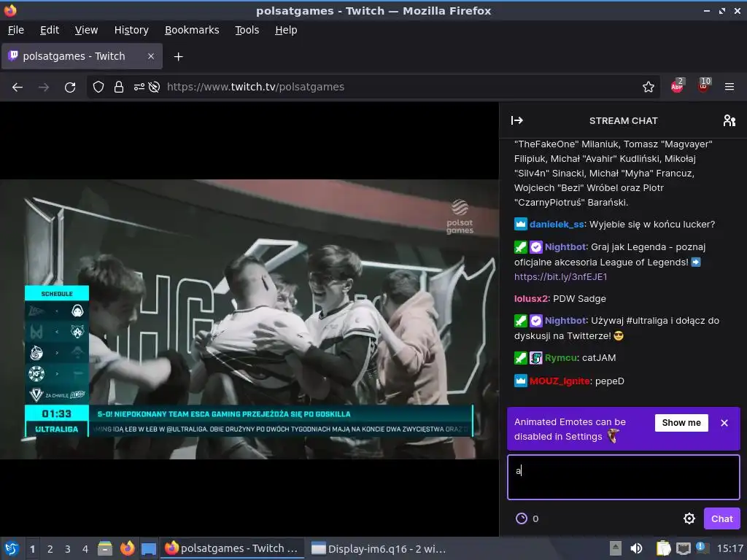Click the autoplay blocked icon in address bar

click(x=154, y=87)
